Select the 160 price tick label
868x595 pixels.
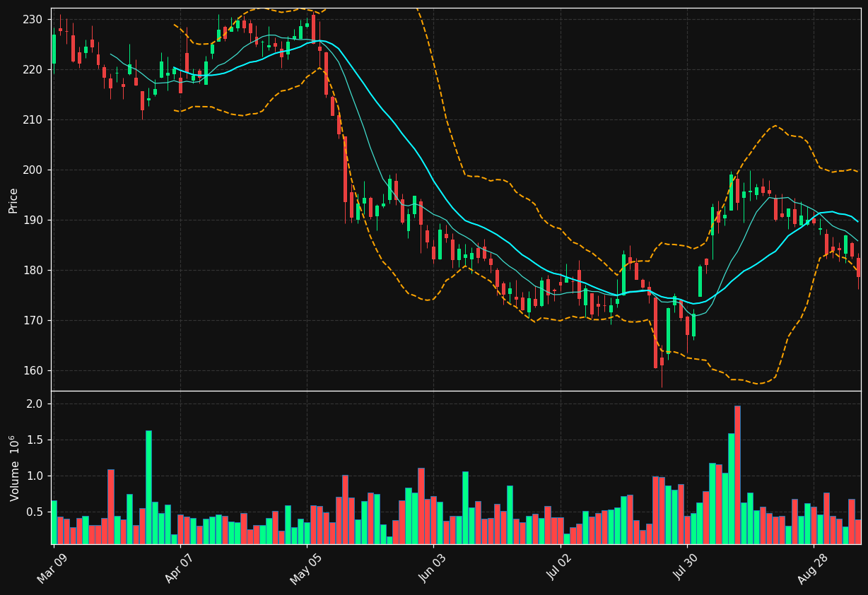pyautogui.click(x=34, y=370)
